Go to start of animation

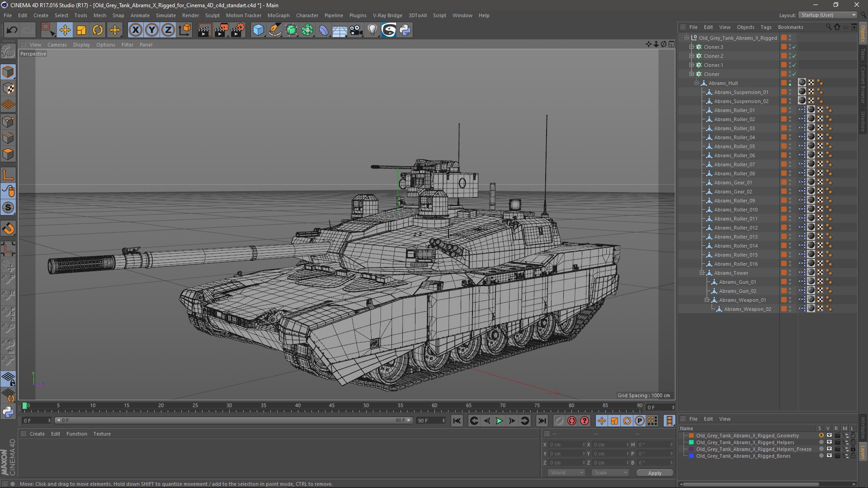pos(457,421)
